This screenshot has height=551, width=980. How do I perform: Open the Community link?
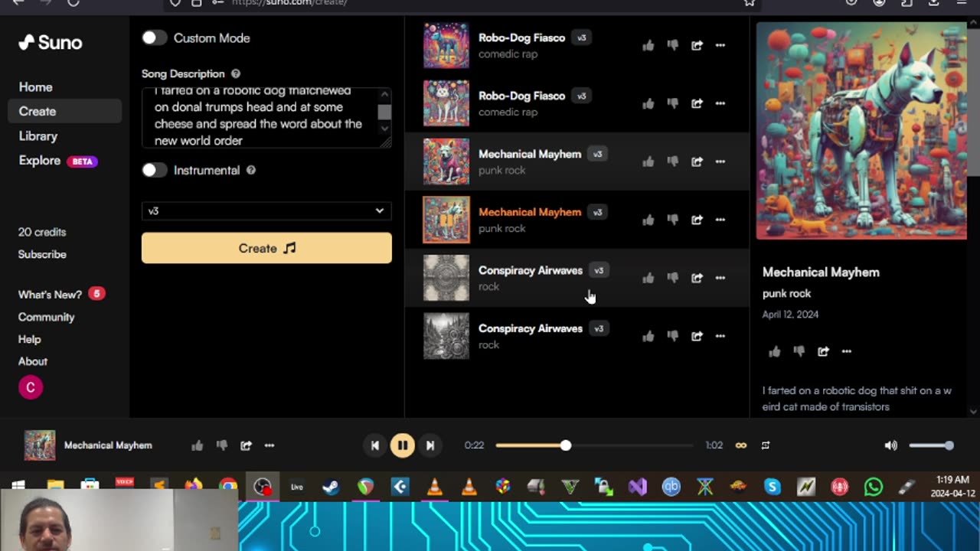pyautogui.click(x=47, y=317)
